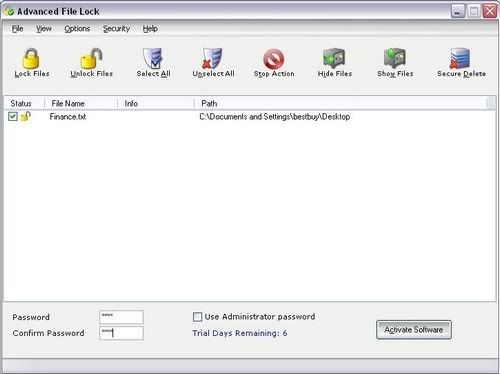The image size is (500, 374).
Task: Click the unlocked padlock icon beside Finance.txt
Action: (25, 117)
